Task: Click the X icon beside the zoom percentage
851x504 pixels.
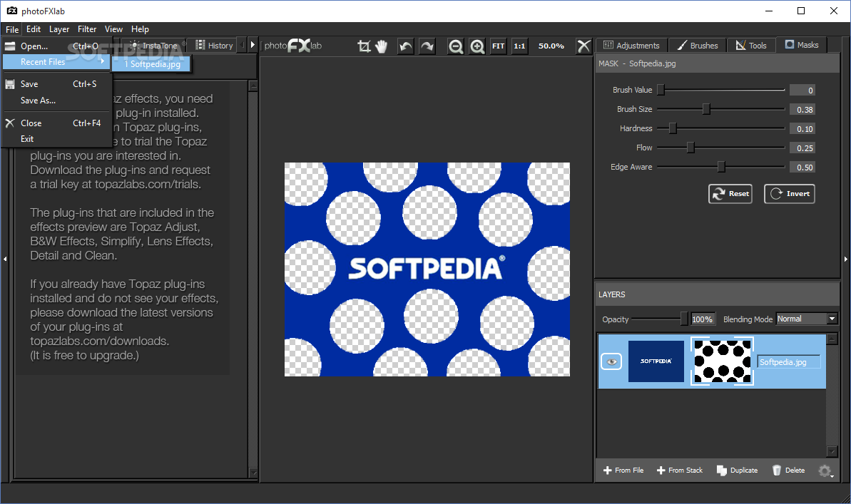Action: pyautogui.click(x=584, y=46)
